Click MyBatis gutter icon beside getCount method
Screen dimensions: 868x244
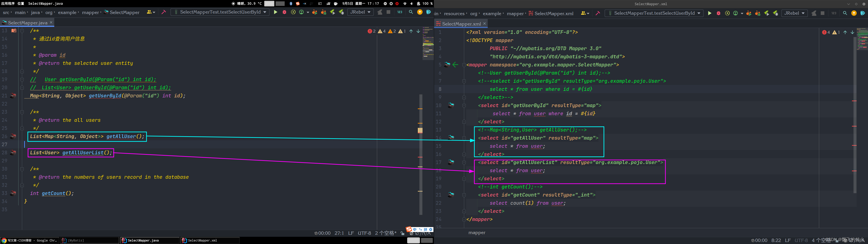pyautogui.click(x=13, y=193)
